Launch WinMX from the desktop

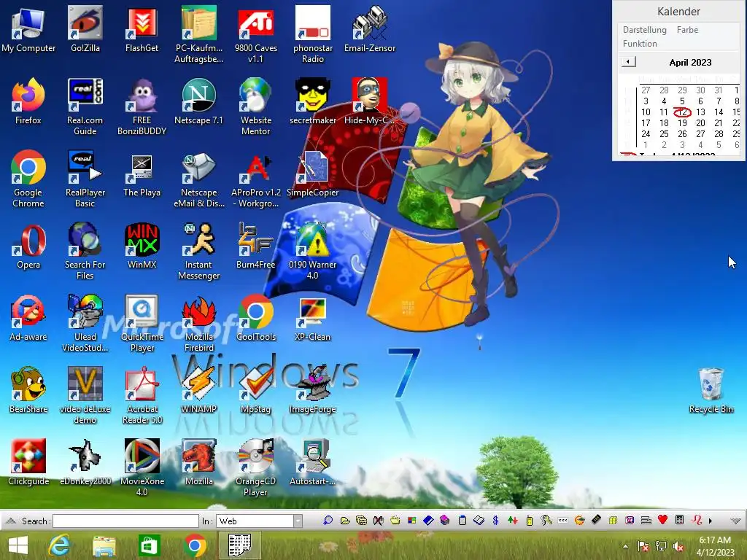(x=142, y=246)
